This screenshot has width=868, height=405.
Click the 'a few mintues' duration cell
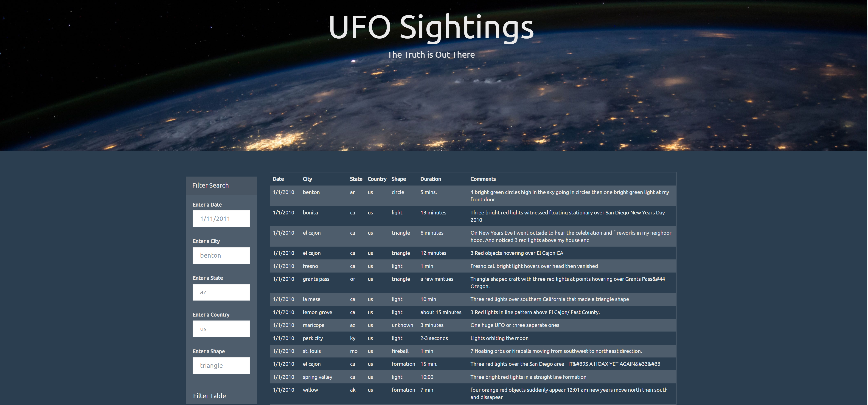pos(437,279)
